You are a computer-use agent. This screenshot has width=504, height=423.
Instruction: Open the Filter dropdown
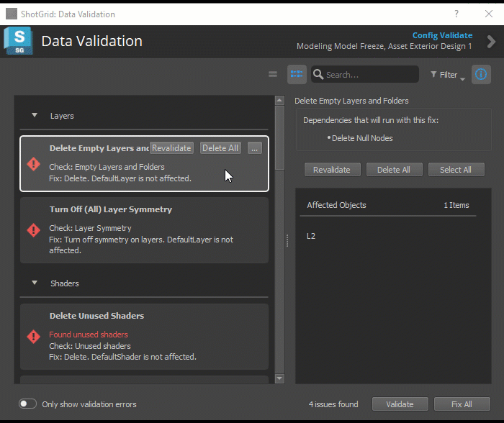click(447, 75)
